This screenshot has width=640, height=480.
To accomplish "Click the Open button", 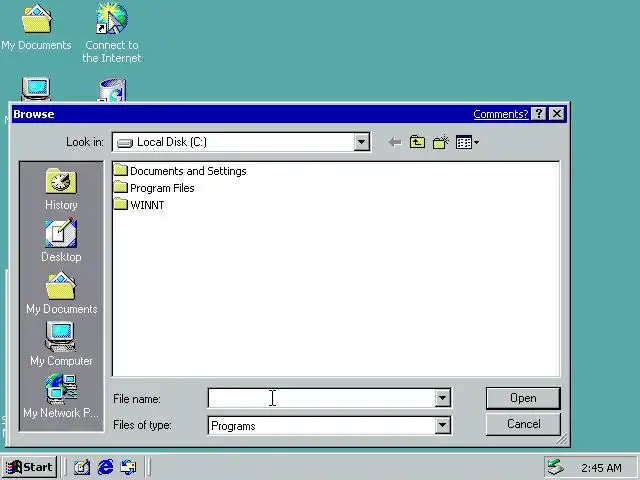I will click(523, 398).
